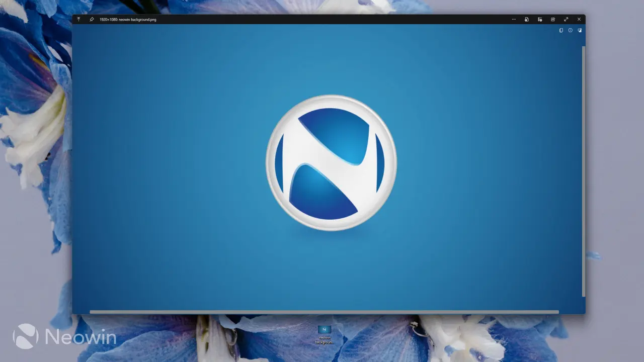Click the list settings icon in title bar

click(x=540, y=19)
